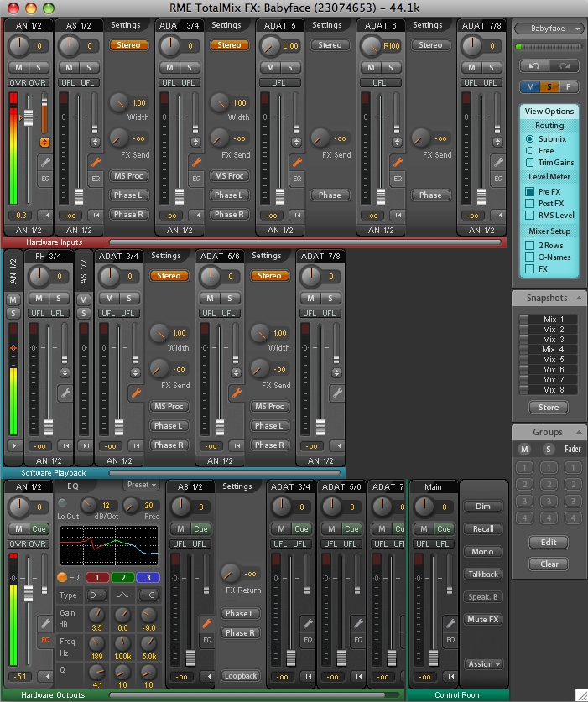
Task: Enable the Trim Gains checkbox
Action: 530,162
